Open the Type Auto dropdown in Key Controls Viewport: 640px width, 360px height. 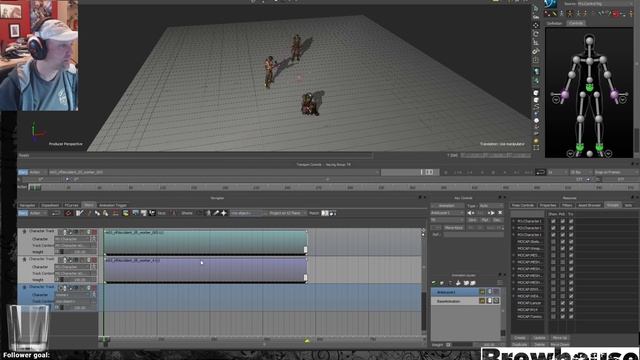(x=491, y=206)
